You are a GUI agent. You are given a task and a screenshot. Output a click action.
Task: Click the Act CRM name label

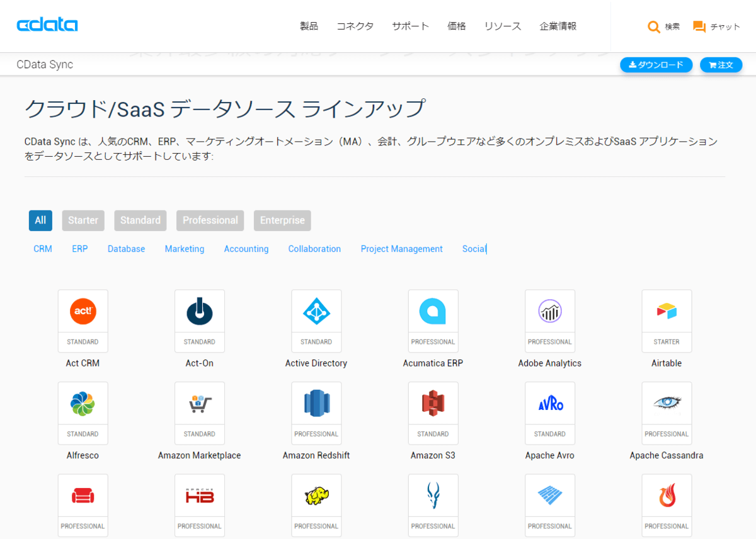tap(83, 363)
